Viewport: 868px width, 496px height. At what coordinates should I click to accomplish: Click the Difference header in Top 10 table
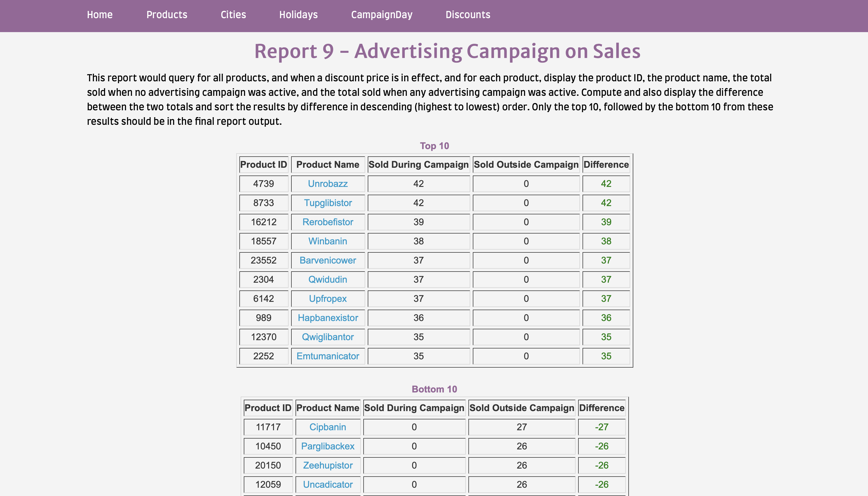click(x=606, y=165)
